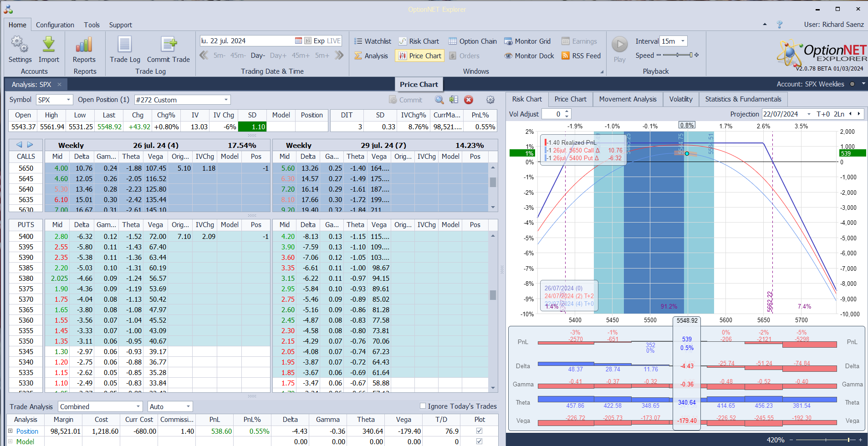The height and width of the screenshot is (446, 868).
Task: Open the analysis panel gear settings icon
Action: (x=490, y=100)
